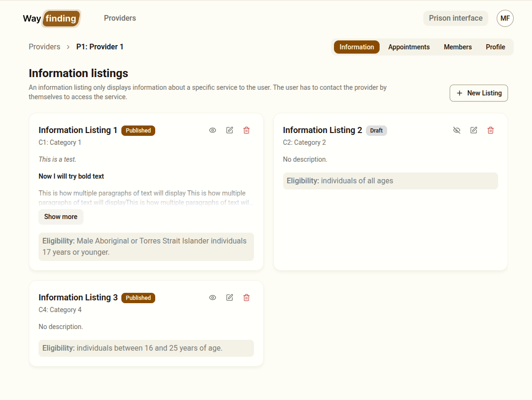The image size is (532, 400).
Task: Delete Information Listing 1 using trash icon
Action: 246,130
